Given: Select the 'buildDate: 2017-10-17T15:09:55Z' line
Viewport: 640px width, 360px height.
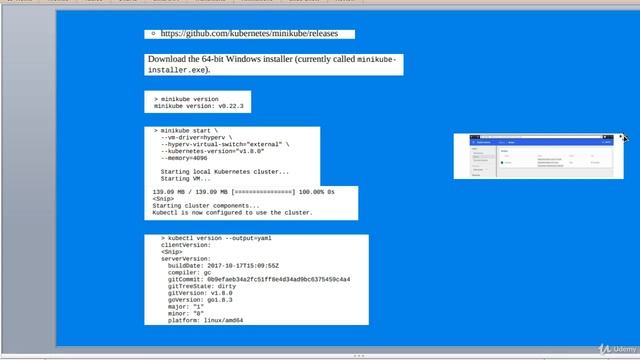Looking at the screenshot, I should (x=223, y=266).
